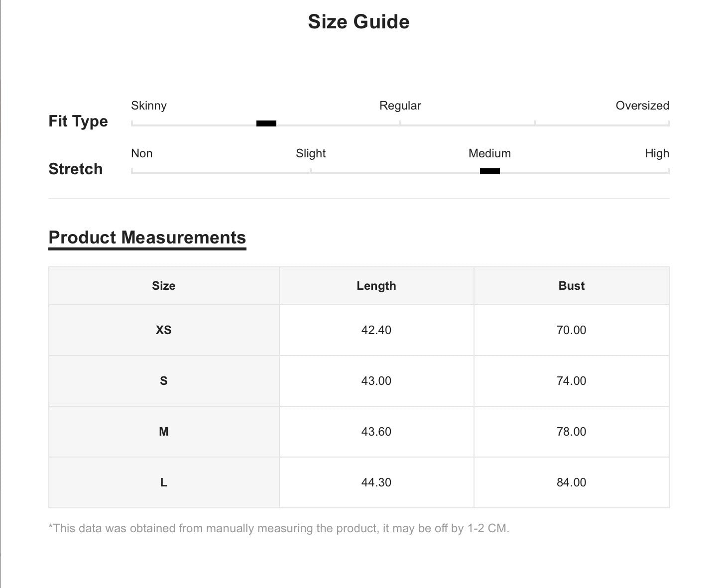Click the Stretch slider marker at Medium
Image resolution: width=717 pixels, height=588 pixels.
point(490,171)
